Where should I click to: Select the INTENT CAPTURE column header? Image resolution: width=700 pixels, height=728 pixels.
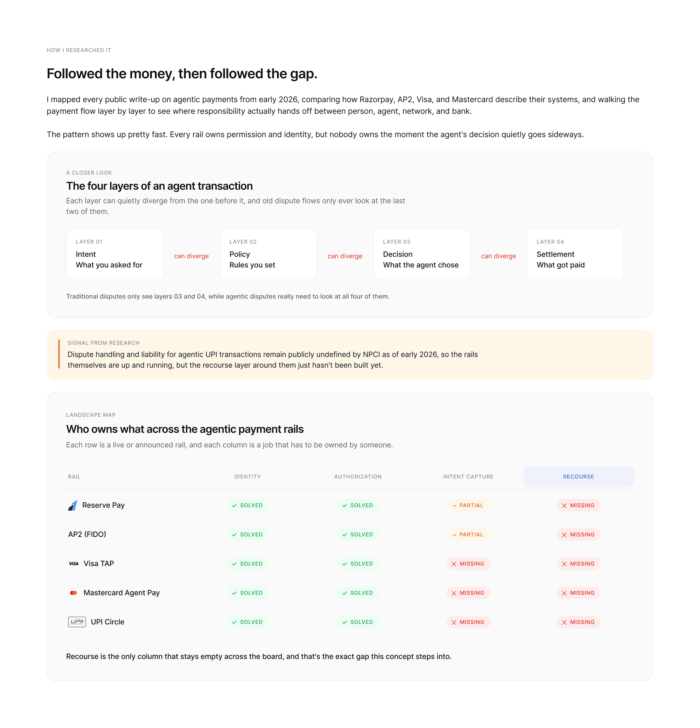click(x=468, y=477)
